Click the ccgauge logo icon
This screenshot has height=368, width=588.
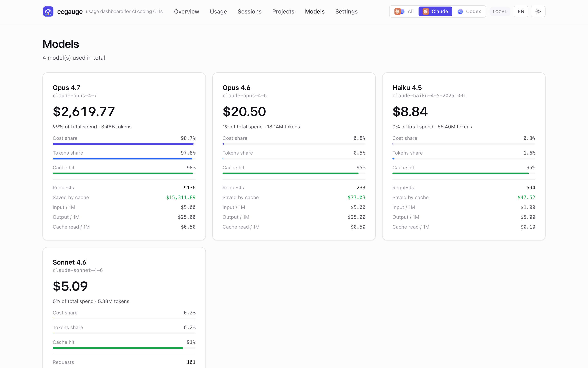pyautogui.click(x=48, y=11)
